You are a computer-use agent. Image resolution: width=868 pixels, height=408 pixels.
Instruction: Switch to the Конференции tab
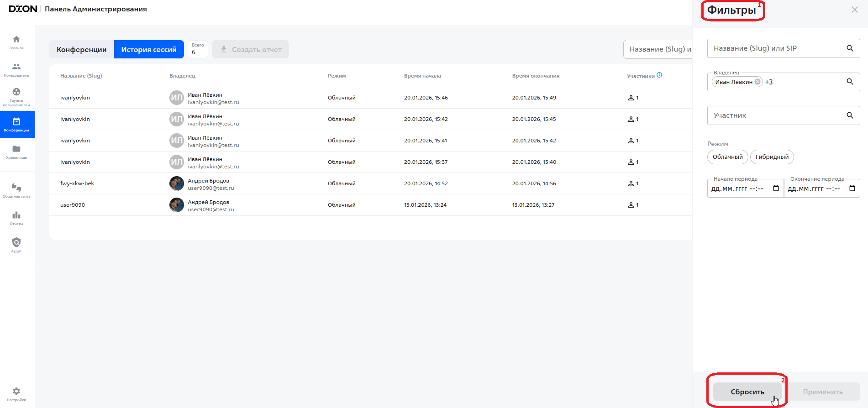click(x=82, y=49)
